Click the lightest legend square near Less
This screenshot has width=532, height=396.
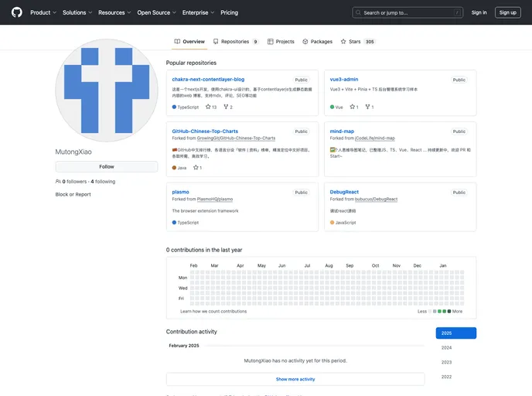[x=430, y=312]
